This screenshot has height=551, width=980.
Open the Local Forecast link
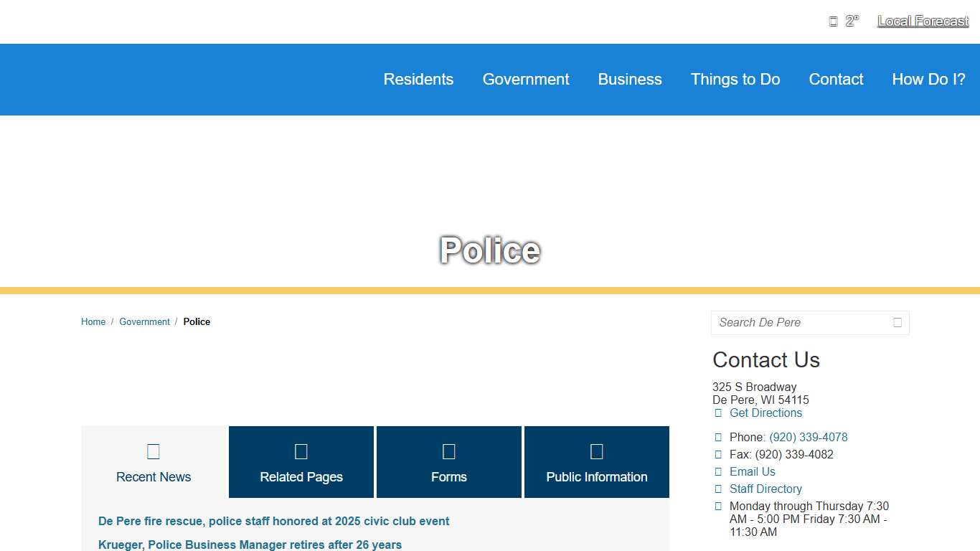click(923, 22)
